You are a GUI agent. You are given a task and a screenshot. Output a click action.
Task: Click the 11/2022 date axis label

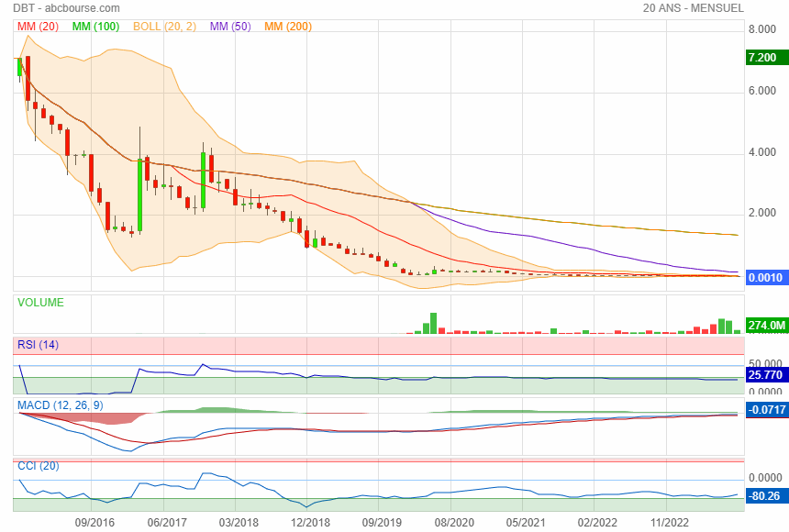[669, 523]
